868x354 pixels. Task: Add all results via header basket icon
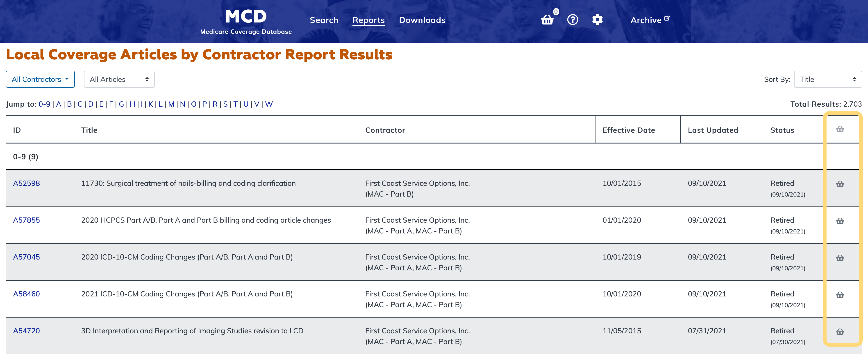840,130
